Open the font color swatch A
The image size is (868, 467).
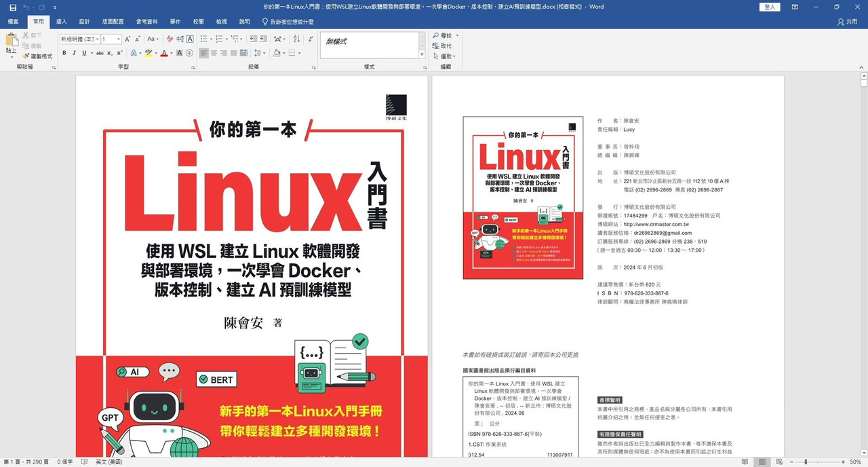click(163, 53)
